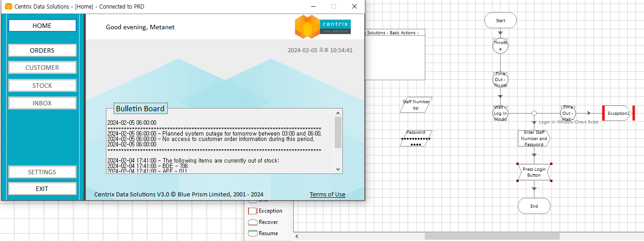Viewport: 644px width, 241px height.
Task: Click the date and time display
Action: pos(320,50)
